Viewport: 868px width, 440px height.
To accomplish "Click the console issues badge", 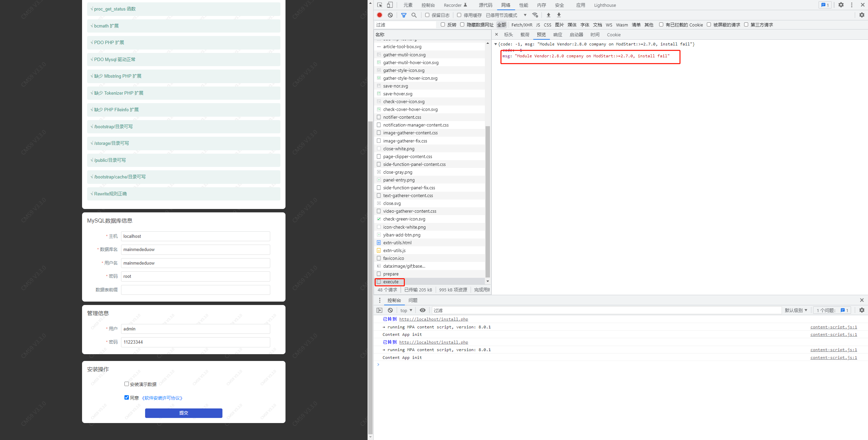I will point(833,310).
